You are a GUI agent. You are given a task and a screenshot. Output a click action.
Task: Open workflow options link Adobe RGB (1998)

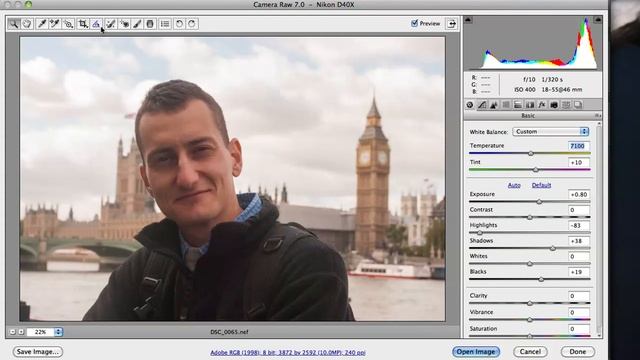(288, 352)
